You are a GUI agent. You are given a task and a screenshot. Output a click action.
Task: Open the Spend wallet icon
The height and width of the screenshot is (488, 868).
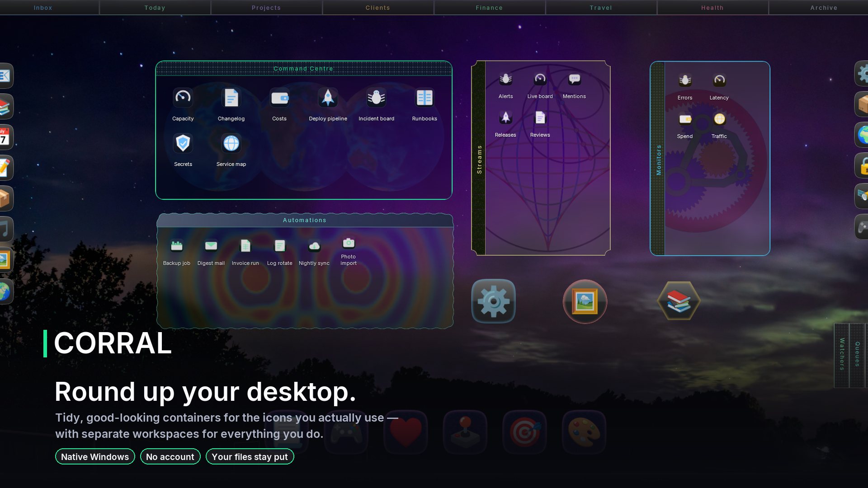pyautogui.click(x=685, y=119)
